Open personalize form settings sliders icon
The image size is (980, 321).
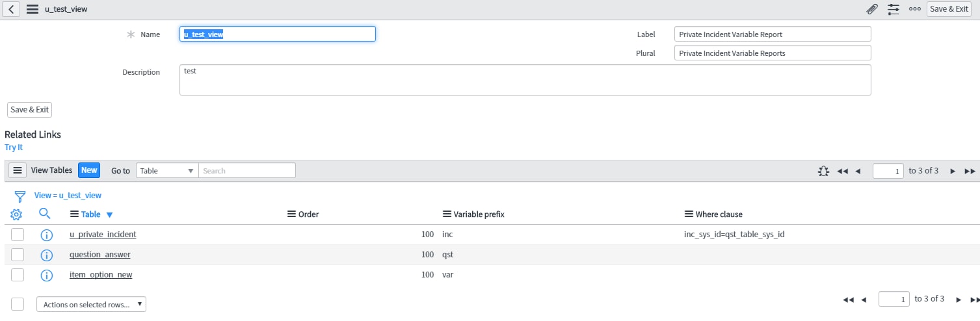coord(894,9)
